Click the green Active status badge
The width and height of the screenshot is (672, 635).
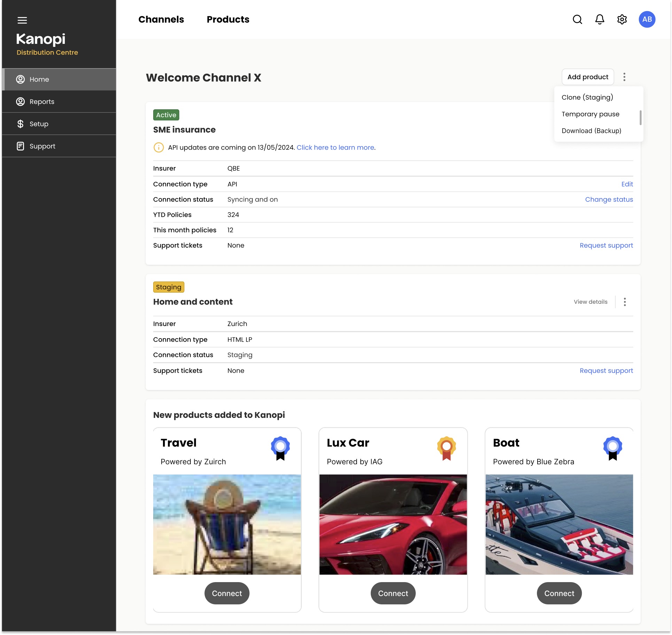(166, 115)
